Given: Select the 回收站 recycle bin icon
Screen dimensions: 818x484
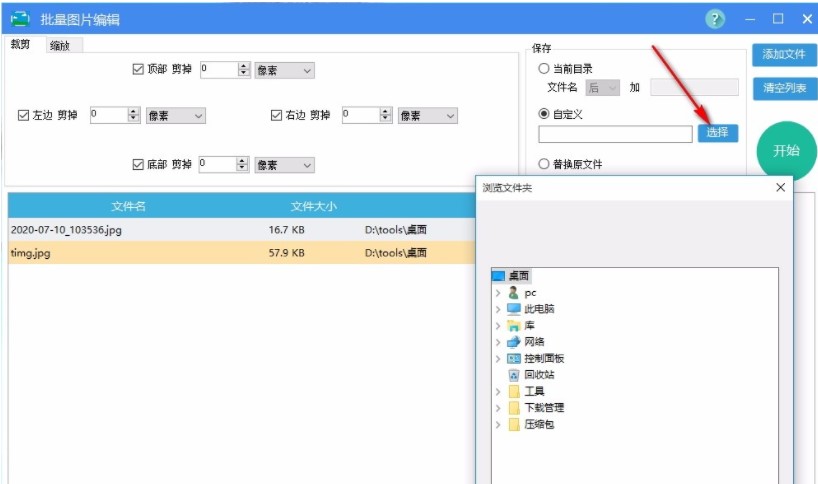Looking at the screenshot, I should [514, 375].
